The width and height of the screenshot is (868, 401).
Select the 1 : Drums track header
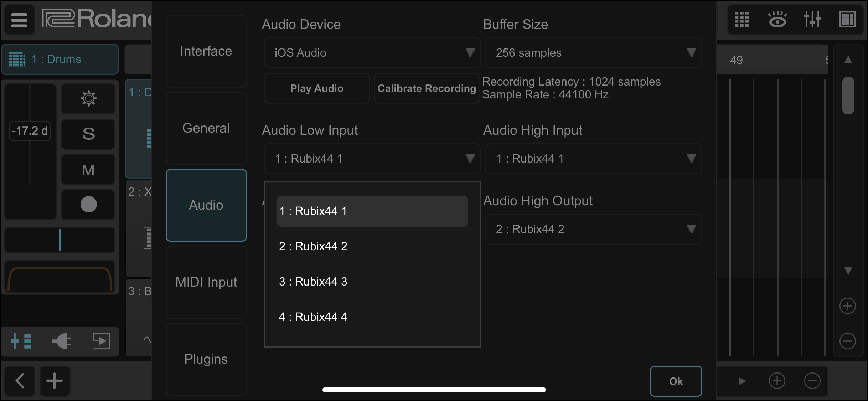[x=60, y=59]
